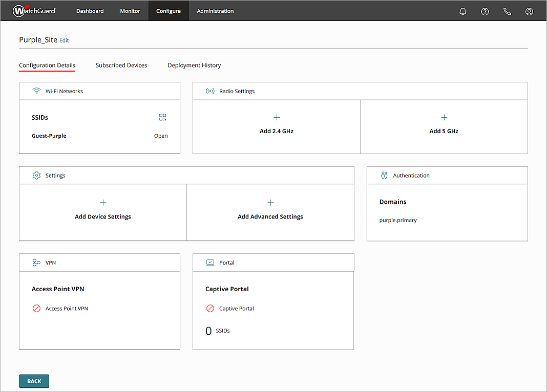
Task: Click the phone support icon
Action: tap(507, 11)
